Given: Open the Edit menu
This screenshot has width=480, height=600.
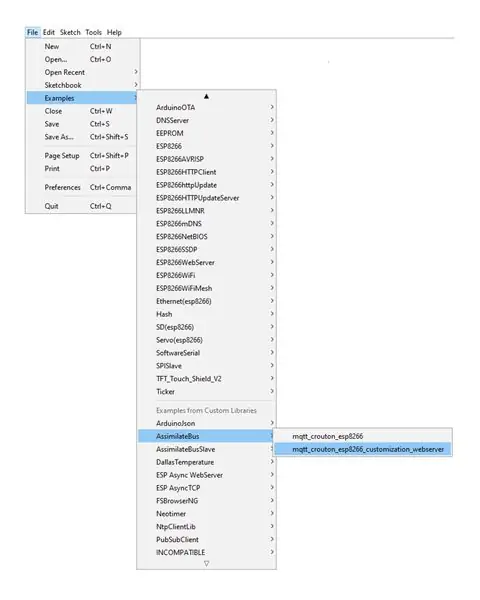Looking at the screenshot, I should pos(49,33).
